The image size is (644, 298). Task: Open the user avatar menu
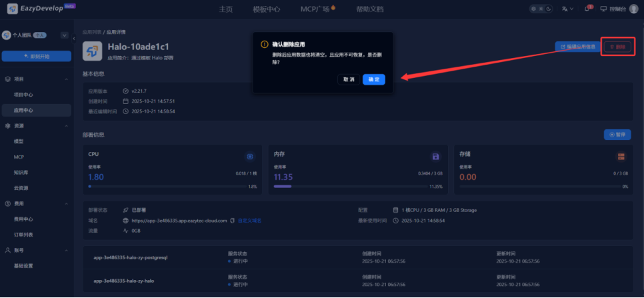click(x=633, y=9)
